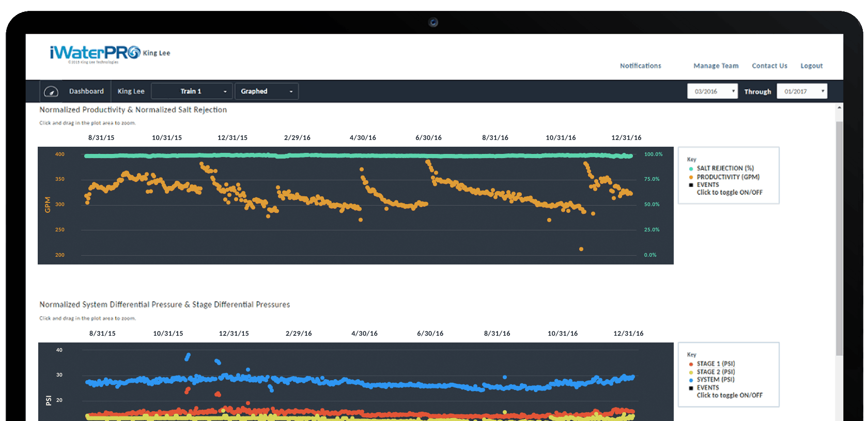The image size is (868, 421).
Task: Click the 'Through' label
Action: 757,91
